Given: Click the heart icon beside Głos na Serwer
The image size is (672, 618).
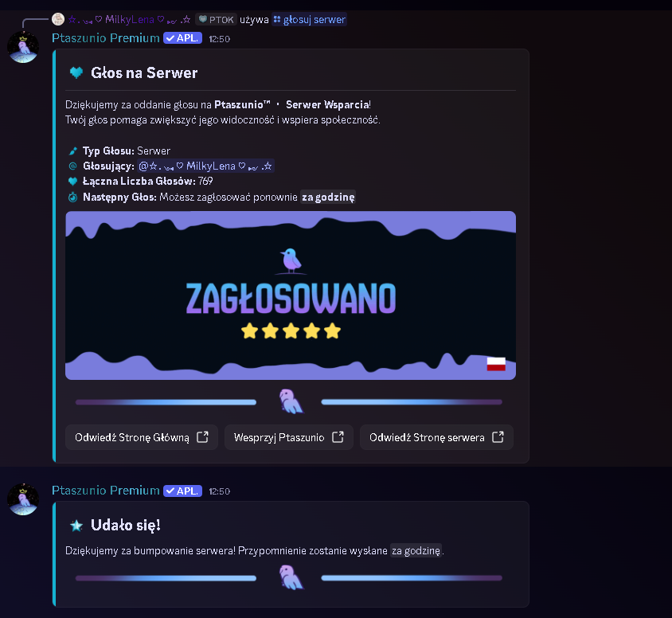Looking at the screenshot, I should pyautogui.click(x=76, y=72).
